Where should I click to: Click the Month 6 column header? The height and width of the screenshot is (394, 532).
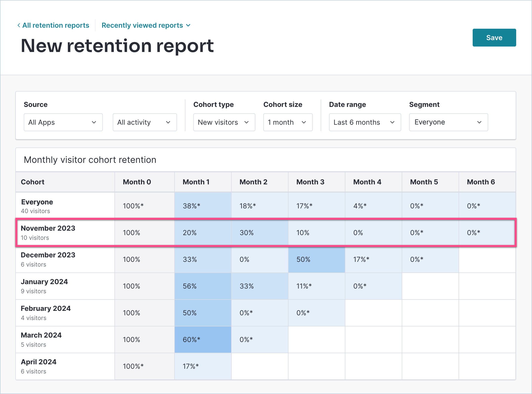pos(481,182)
